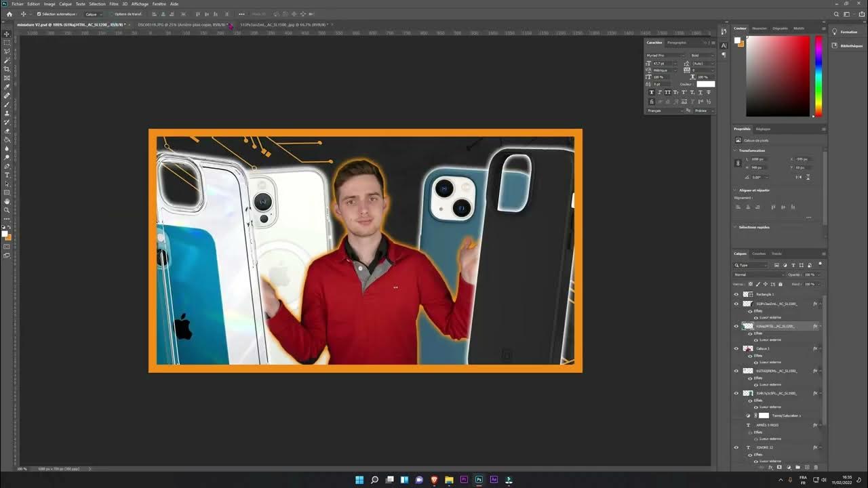Toggle Sélection automatique checkbox
This screenshot has width=868, height=488.
(39, 14)
